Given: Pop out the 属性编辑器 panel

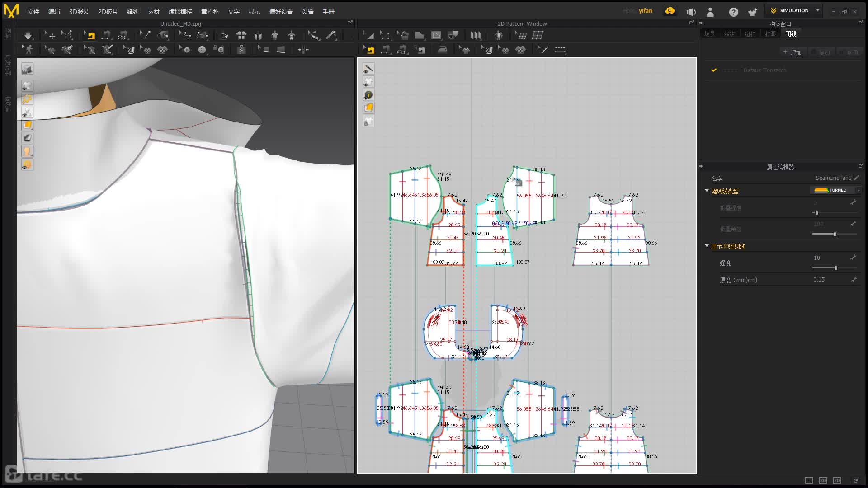Looking at the screenshot, I should pyautogui.click(x=860, y=166).
